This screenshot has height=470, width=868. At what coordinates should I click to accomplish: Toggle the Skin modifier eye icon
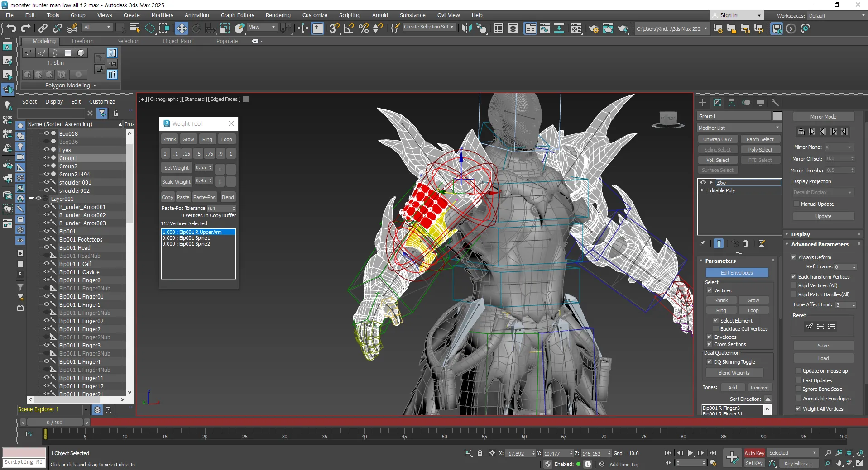pos(703,182)
